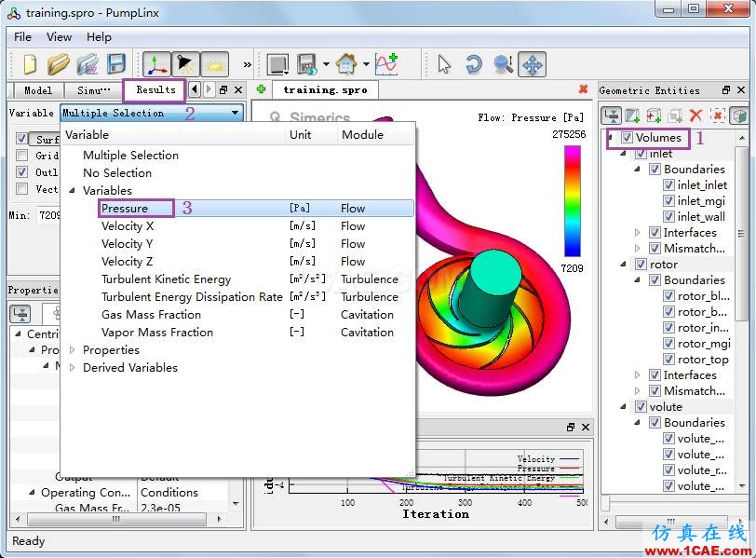Enable the Grid display checkbox
The height and width of the screenshot is (558, 756).
click(x=21, y=156)
